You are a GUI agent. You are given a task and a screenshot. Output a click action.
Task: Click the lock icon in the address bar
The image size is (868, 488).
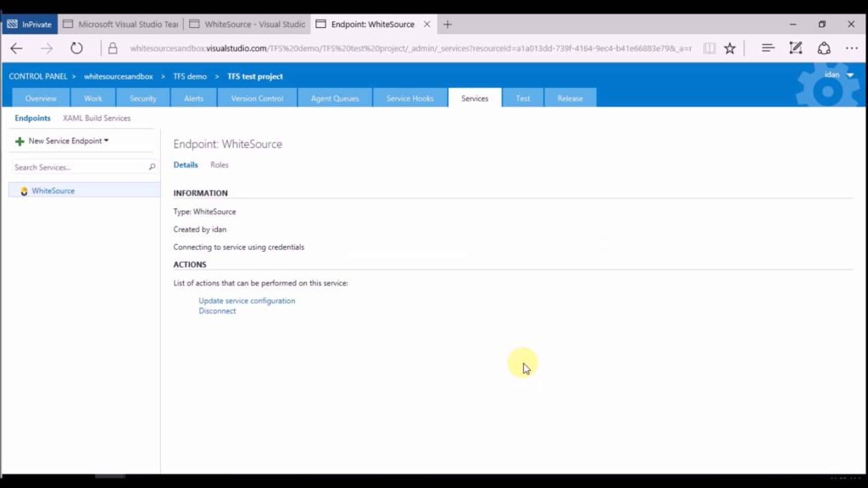click(113, 48)
